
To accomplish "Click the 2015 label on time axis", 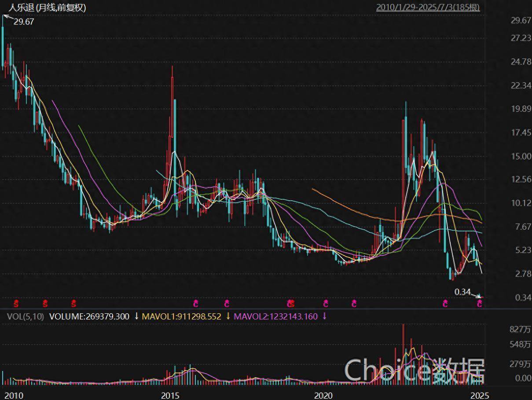I will click(x=170, y=395).
